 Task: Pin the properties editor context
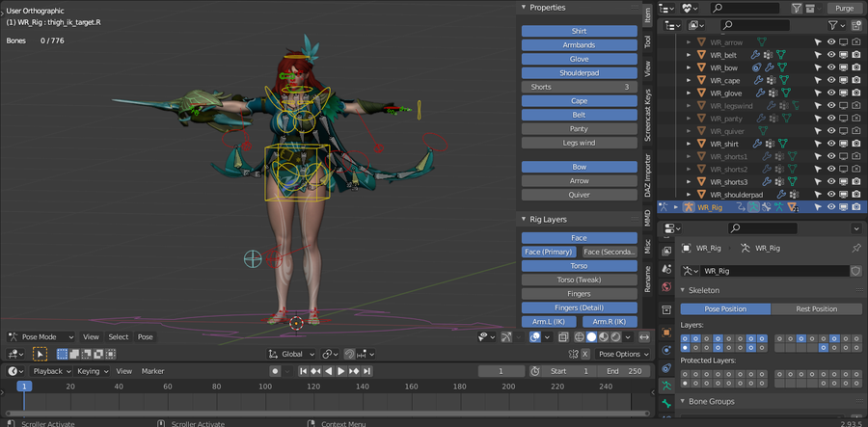855,249
